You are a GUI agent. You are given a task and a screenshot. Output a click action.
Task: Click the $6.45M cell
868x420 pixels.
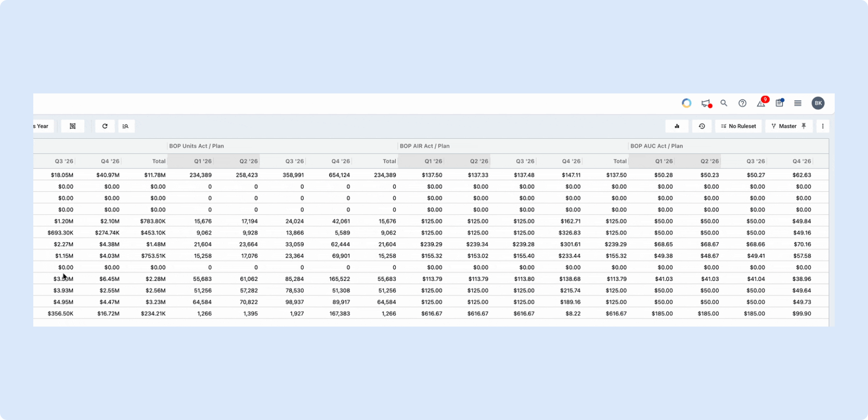tap(109, 279)
